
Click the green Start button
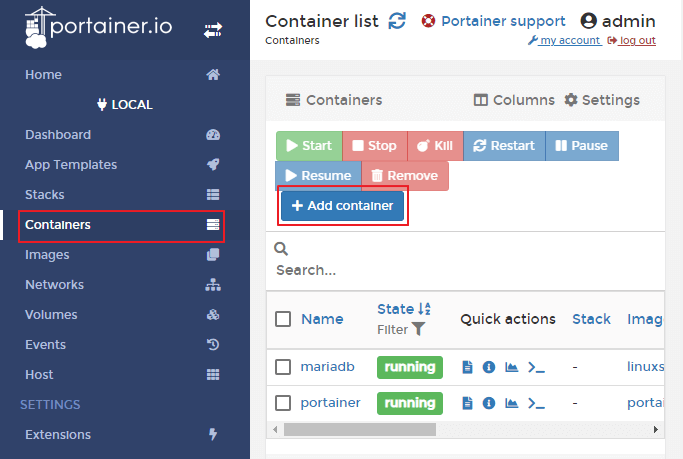coord(309,146)
